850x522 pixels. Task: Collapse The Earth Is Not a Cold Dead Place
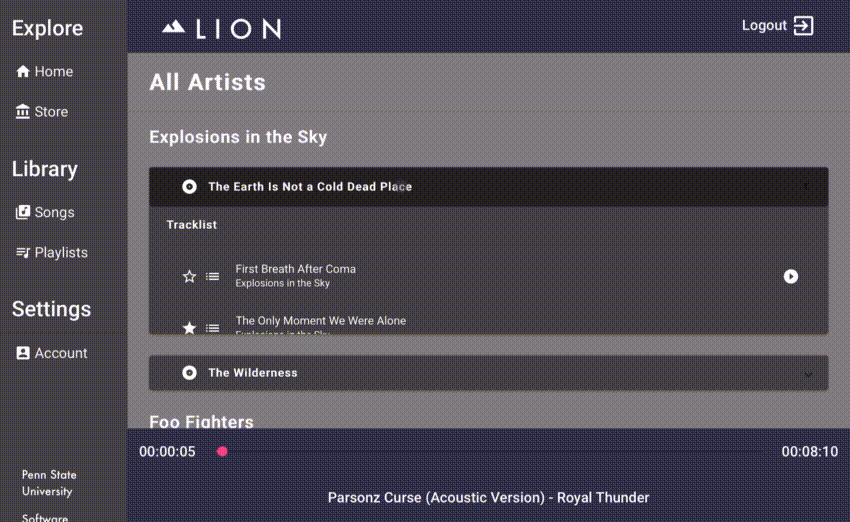point(806,187)
